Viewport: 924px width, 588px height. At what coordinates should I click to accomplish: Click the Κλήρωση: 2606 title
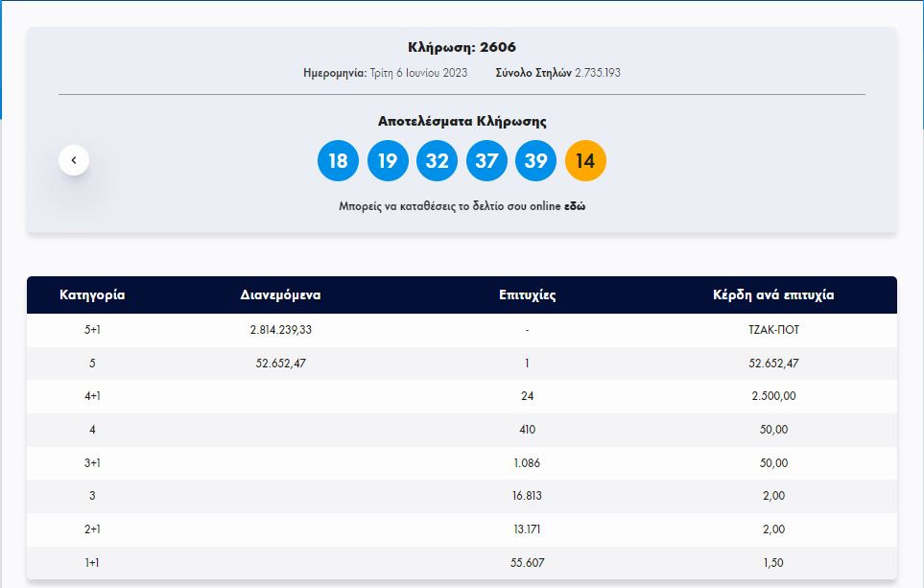coord(462,48)
